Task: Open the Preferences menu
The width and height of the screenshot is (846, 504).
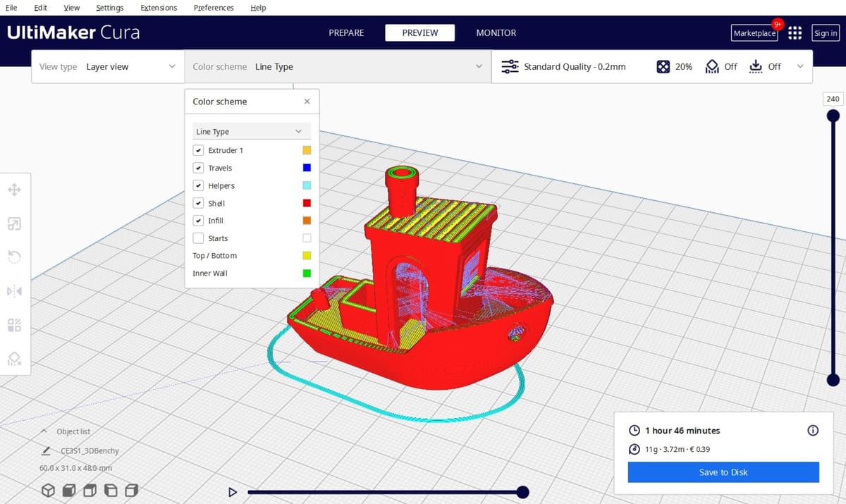Action: point(214,8)
